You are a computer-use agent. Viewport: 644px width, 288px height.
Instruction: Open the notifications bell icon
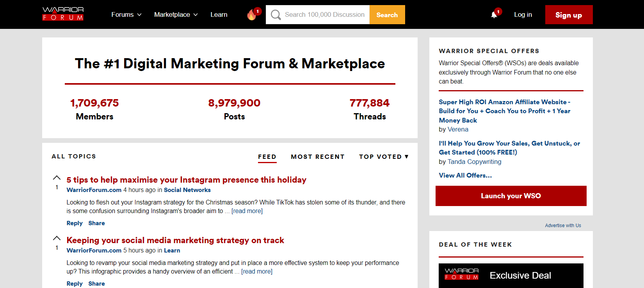click(x=494, y=14)
